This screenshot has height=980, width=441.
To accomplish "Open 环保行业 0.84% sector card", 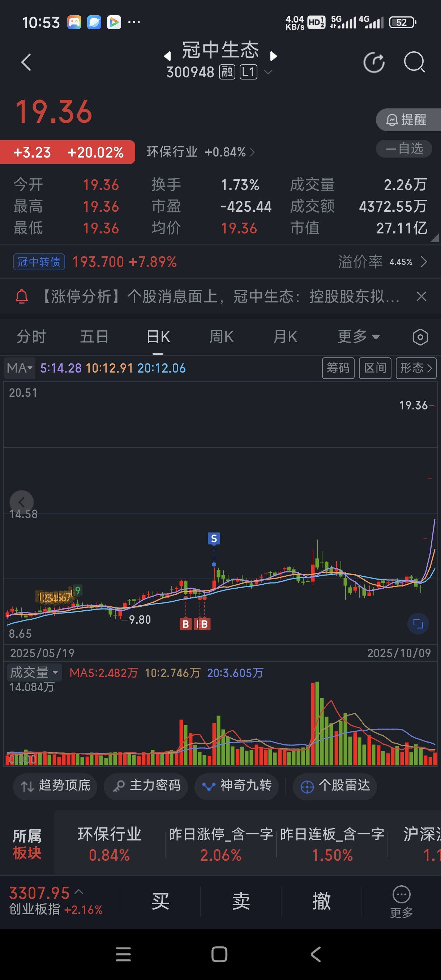I will [109, 843].
